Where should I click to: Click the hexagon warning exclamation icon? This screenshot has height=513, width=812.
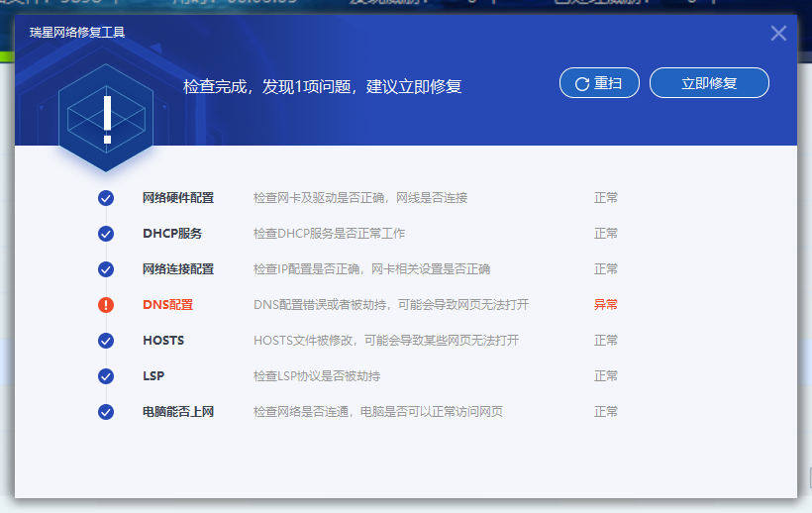click(107, 119)
